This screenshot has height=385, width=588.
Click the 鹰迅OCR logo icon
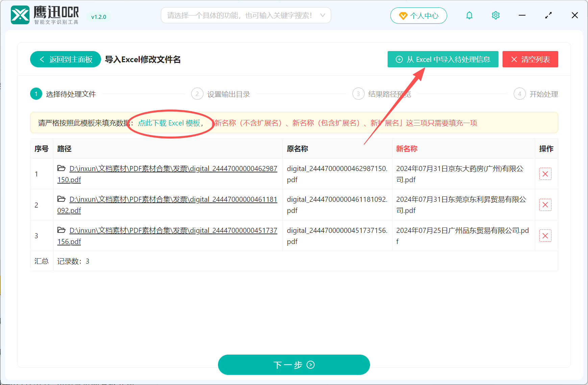pos(20,15)
